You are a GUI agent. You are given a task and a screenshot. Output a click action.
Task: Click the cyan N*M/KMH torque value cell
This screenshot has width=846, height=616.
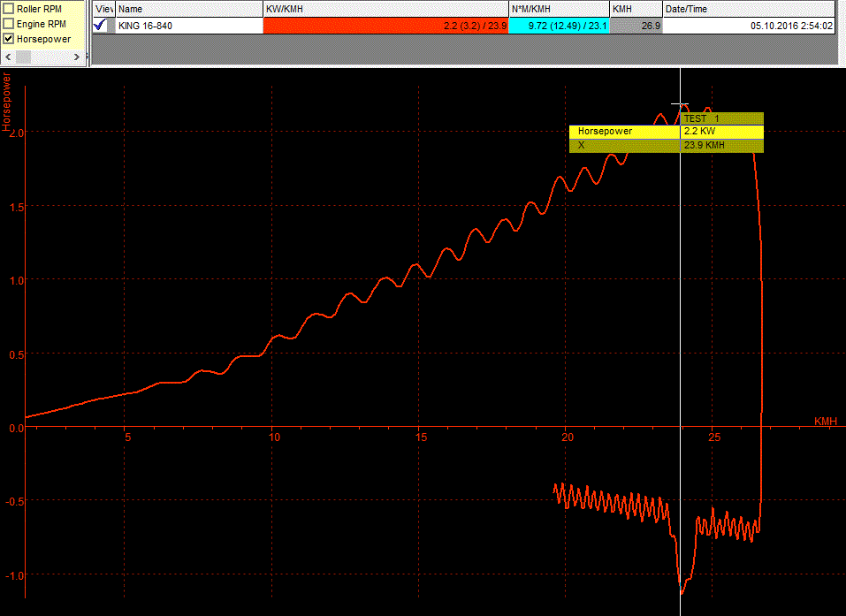(559, 26)
